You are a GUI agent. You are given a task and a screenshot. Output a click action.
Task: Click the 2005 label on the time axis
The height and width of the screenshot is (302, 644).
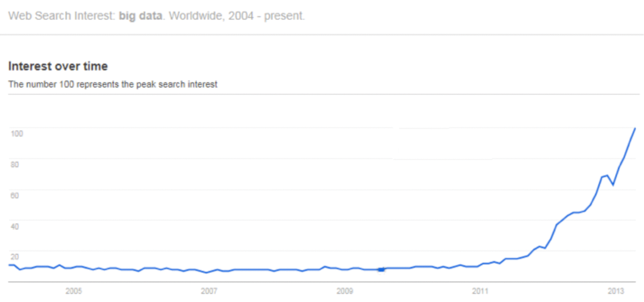pos(73,291)
